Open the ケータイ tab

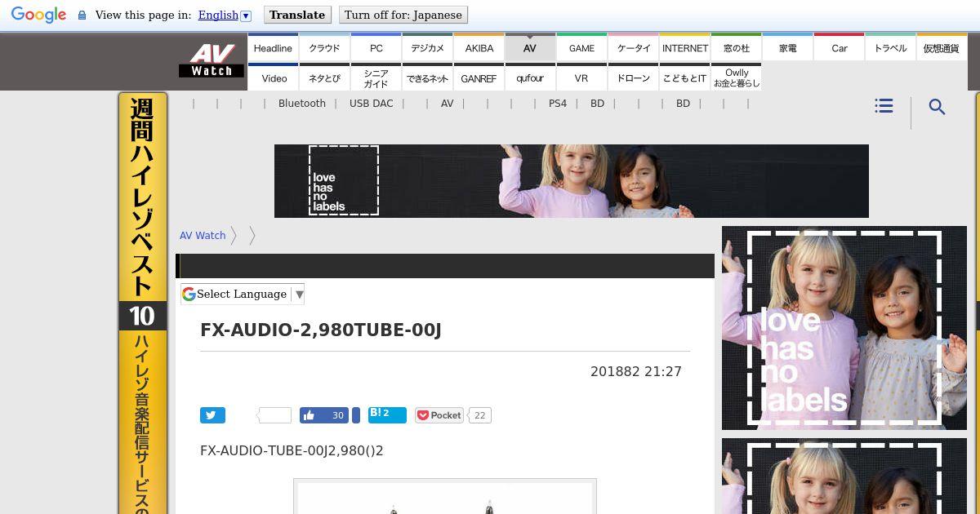[633, 47]
